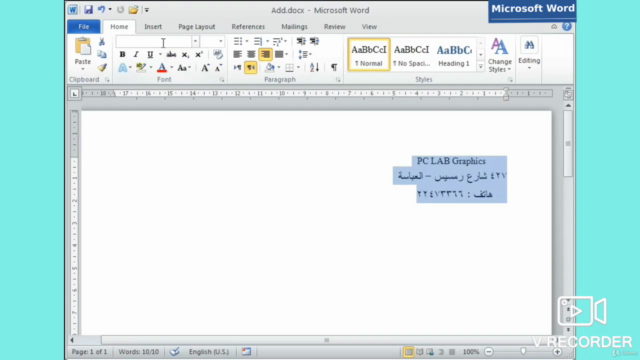The width and height of the screenshot is (640, 360).
Task: Sort selected text A to Z
Action: coord(314,67)
